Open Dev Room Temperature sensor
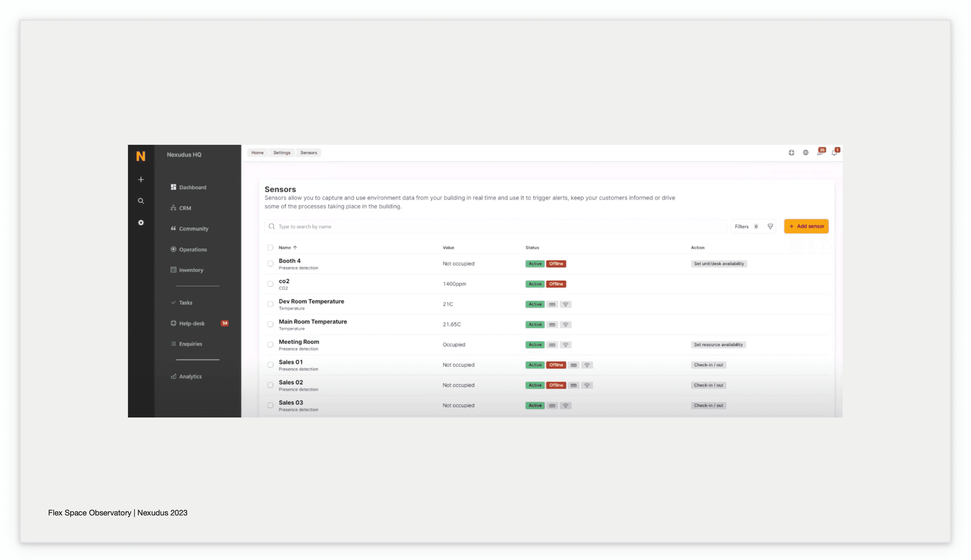The height and width of the screenshot is (560, 971). click(x=311, y=302)
